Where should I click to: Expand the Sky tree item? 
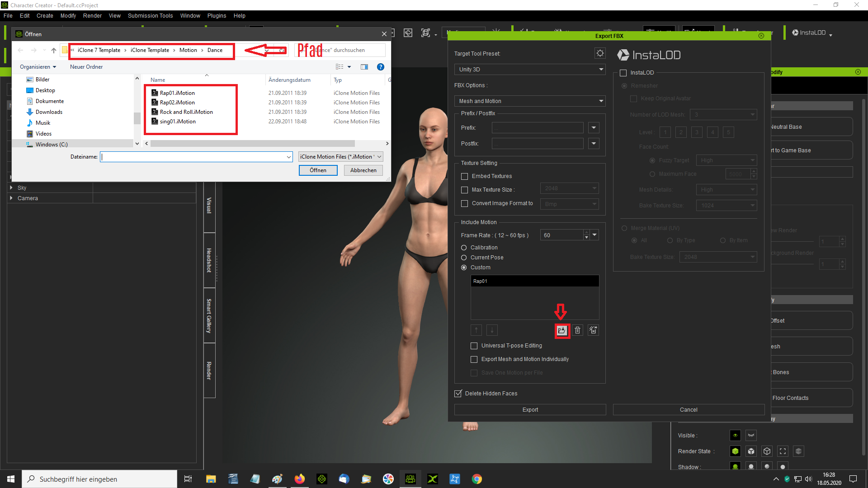[11, 188]
